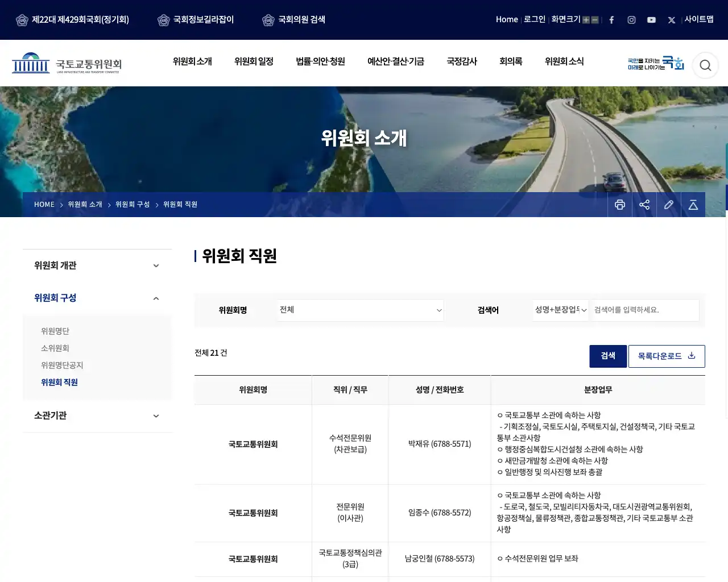This screenshot has width=728, height=582.
Task: Open site search with the magnifier icon
Action: coord(705,65)
